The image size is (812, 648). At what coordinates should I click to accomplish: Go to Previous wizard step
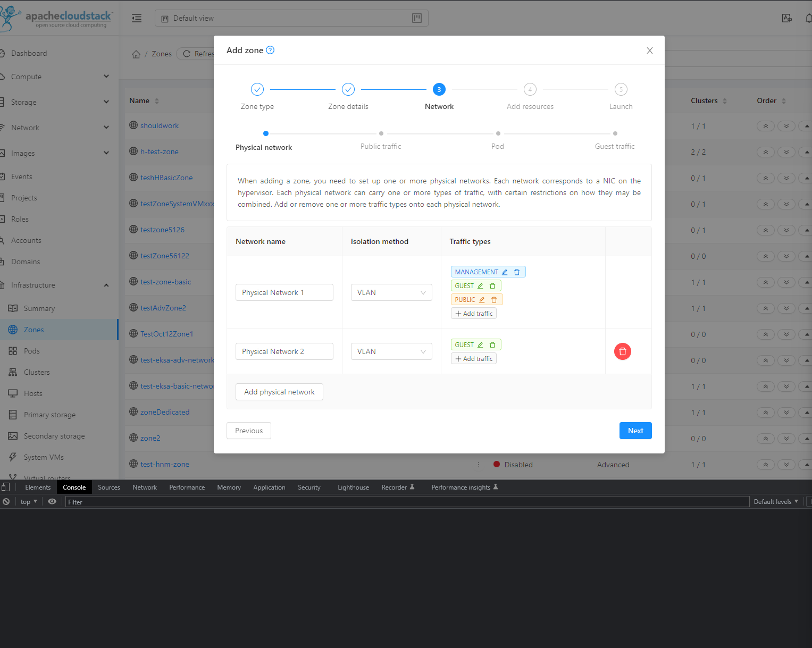(x=249, y=431)
